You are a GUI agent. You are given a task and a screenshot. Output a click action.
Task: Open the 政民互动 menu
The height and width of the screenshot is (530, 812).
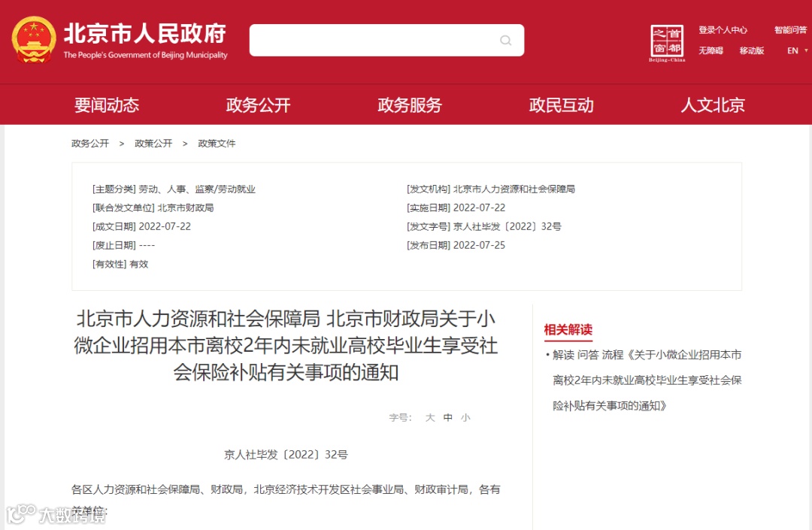click(562, 105)
